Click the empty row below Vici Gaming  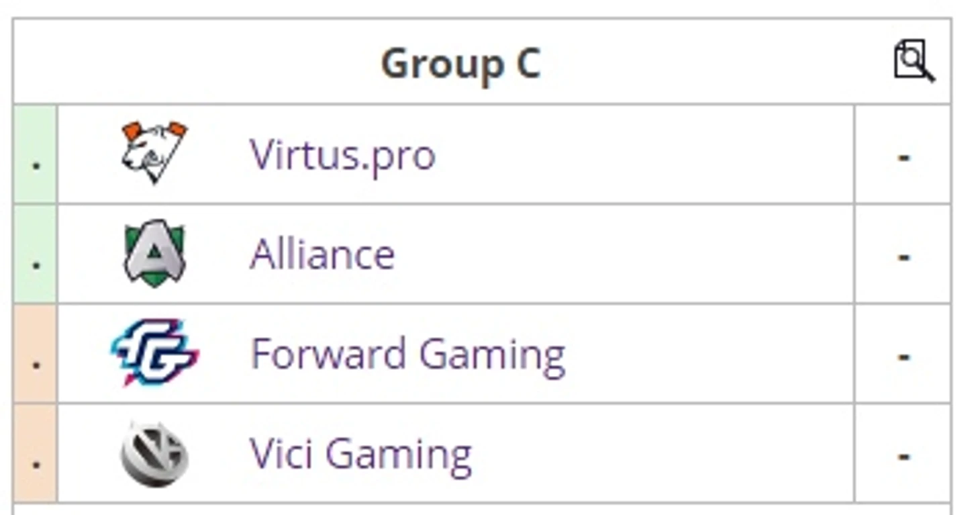point(481,509)
